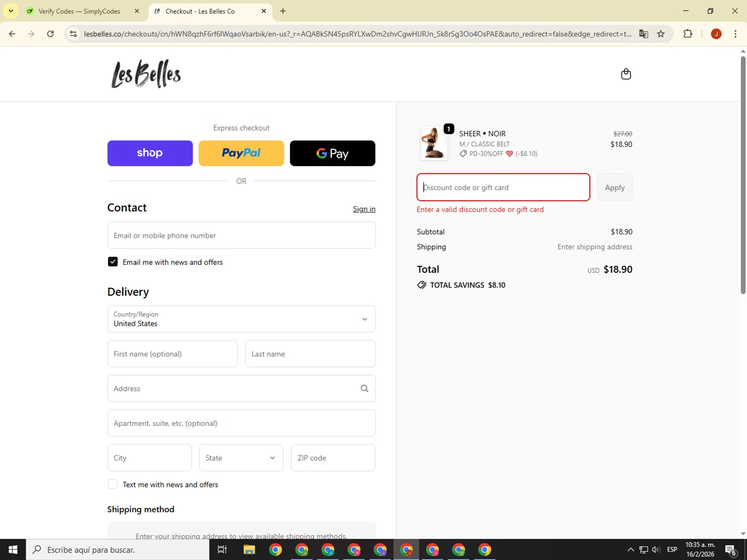Click the Total $18.90 amount
Viewport: 747px width, 560px height.
(x=618, y=269)
